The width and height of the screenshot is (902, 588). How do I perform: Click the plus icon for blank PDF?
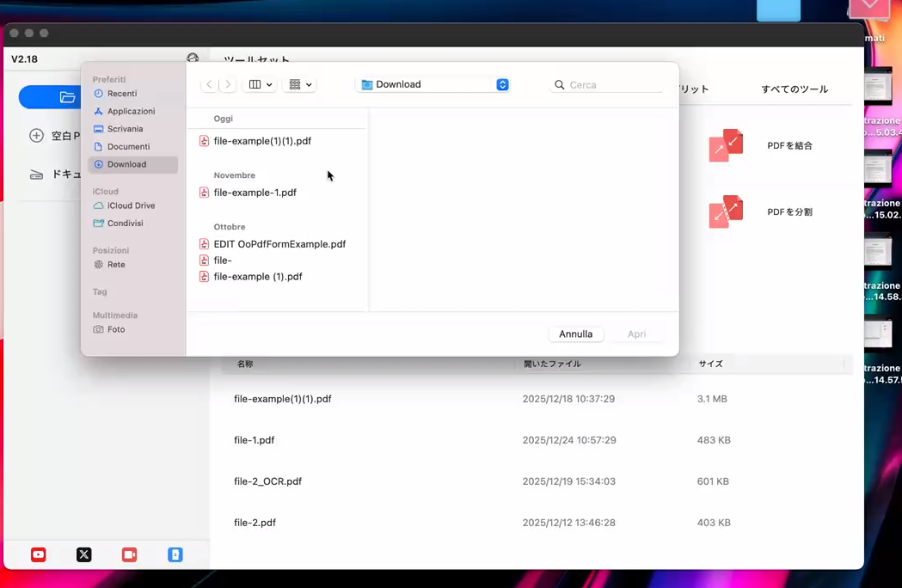tap(36, 136)
